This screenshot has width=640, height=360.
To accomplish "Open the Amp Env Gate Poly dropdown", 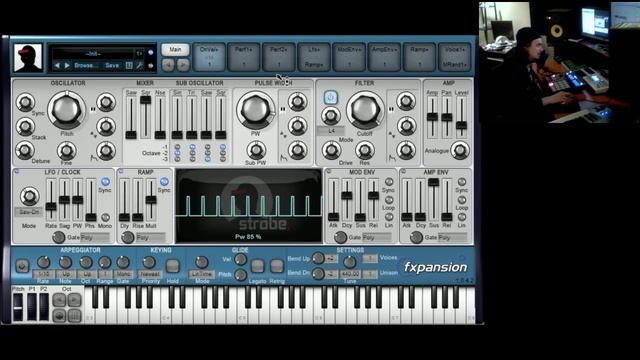I will pyautogui.click(x=452, y=238).
